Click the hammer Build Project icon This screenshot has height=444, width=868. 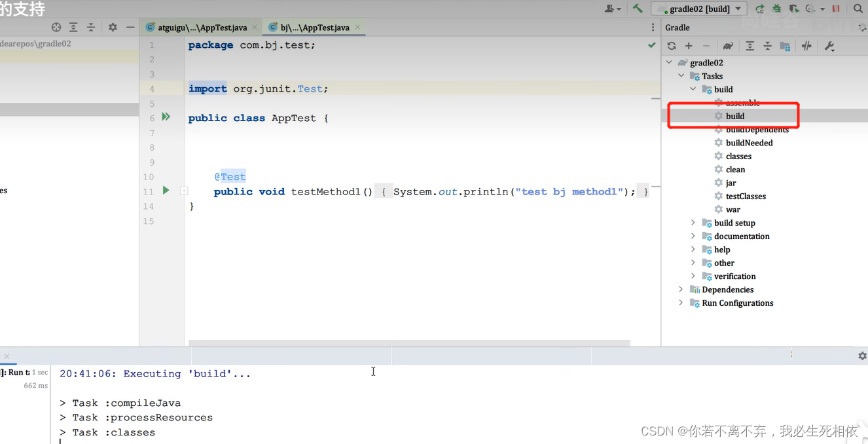click(x=637, y=9)
